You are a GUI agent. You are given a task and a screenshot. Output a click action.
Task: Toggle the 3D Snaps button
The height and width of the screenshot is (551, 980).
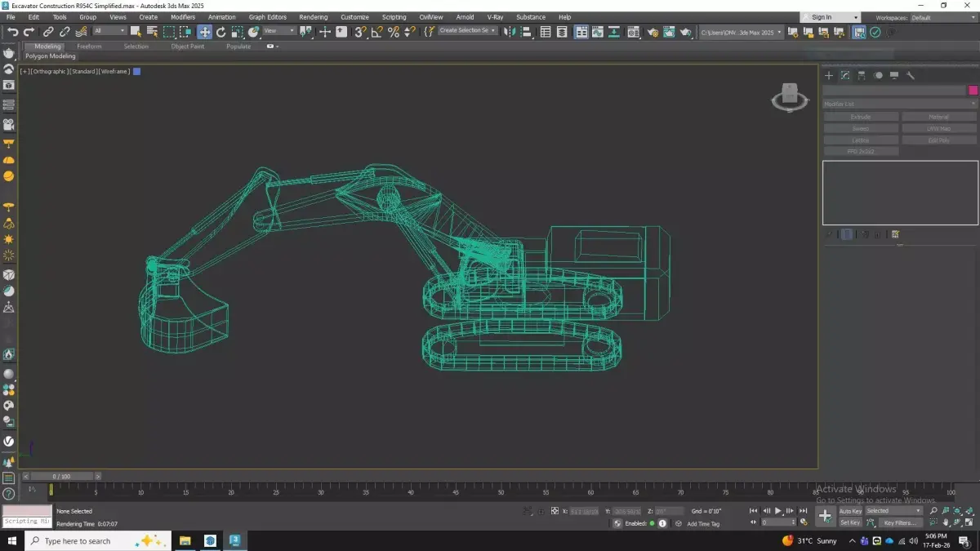[x=360, y=32]
